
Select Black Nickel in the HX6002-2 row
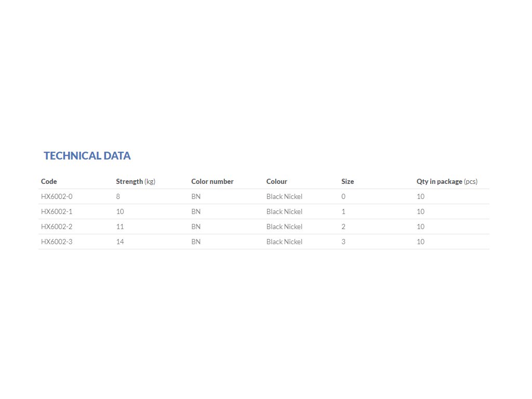click(284, 227)
